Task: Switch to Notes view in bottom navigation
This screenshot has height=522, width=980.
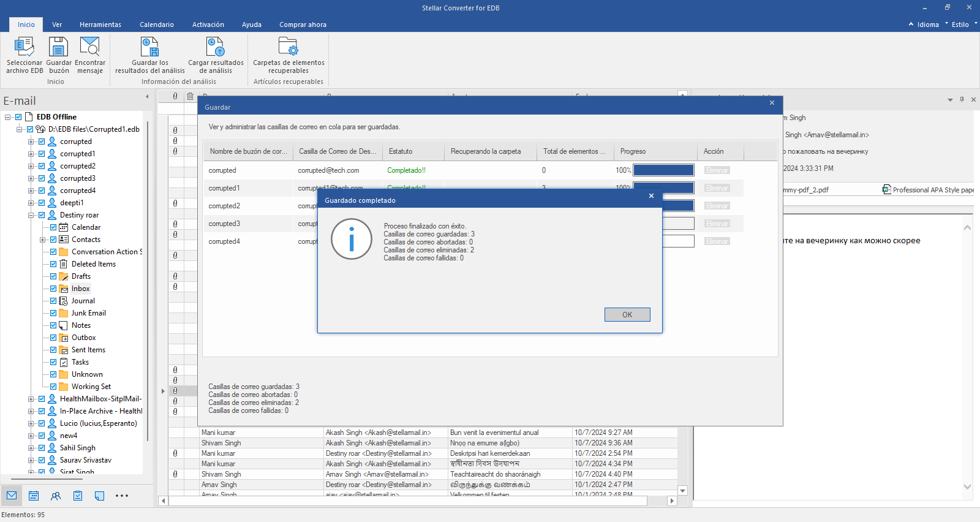Action: (x=100, y=496)
